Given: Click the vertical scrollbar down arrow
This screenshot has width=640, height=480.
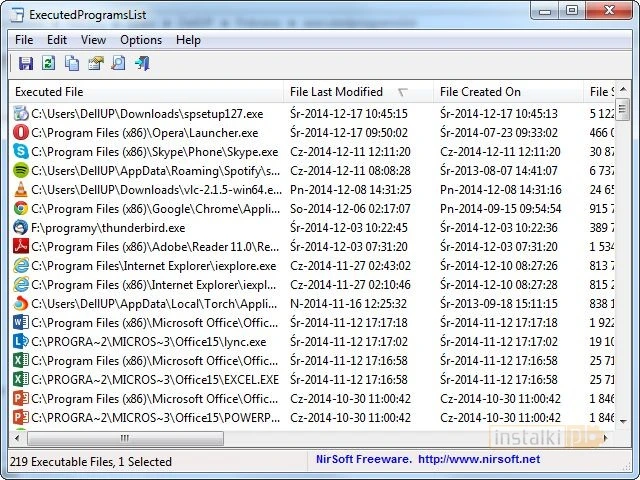Looking at the screenshot, I should [622, 421].
